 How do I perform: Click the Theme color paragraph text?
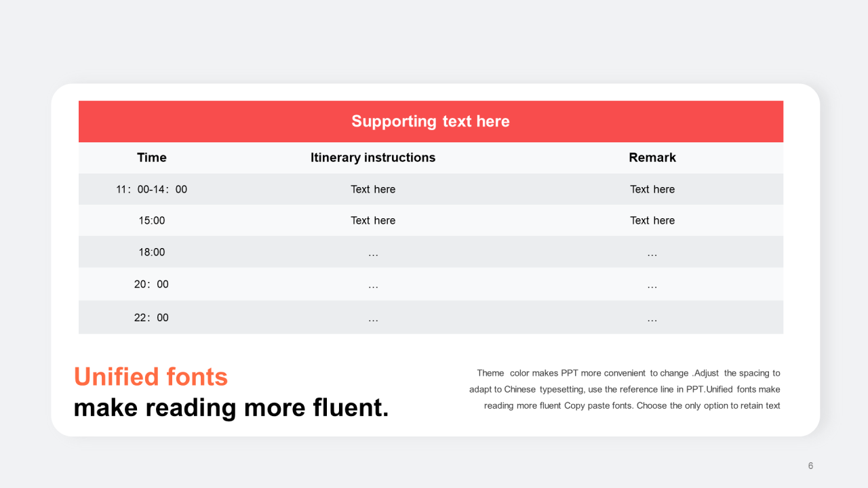pyautogui.click(x=625, y=389)
